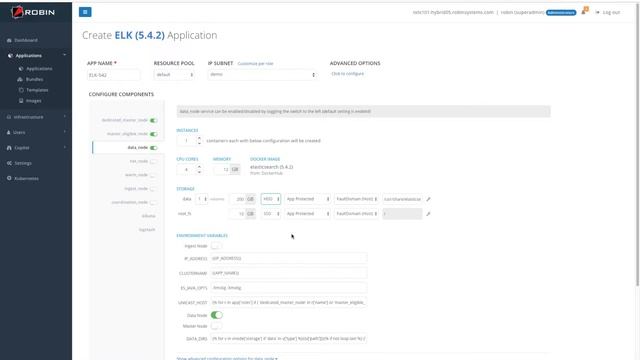Viewport: 640px width, 360px height.
Task: Click the Robin logo in sidebar
Action: click(33, 12)
